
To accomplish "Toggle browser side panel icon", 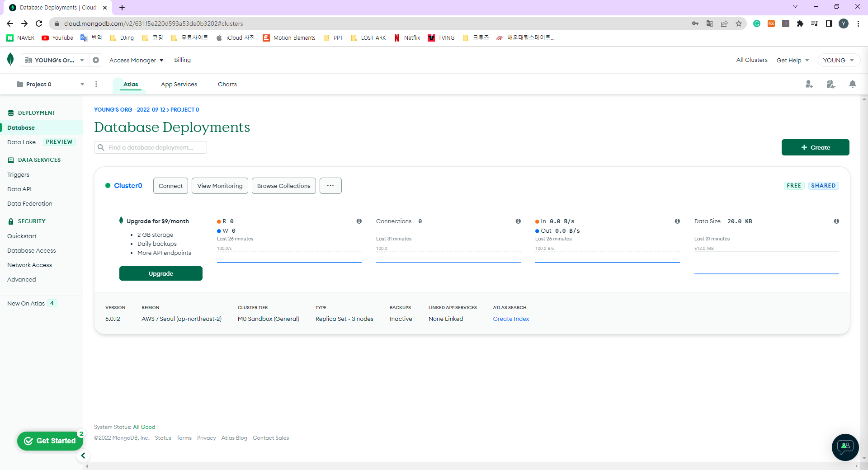I will coord(829,23).
